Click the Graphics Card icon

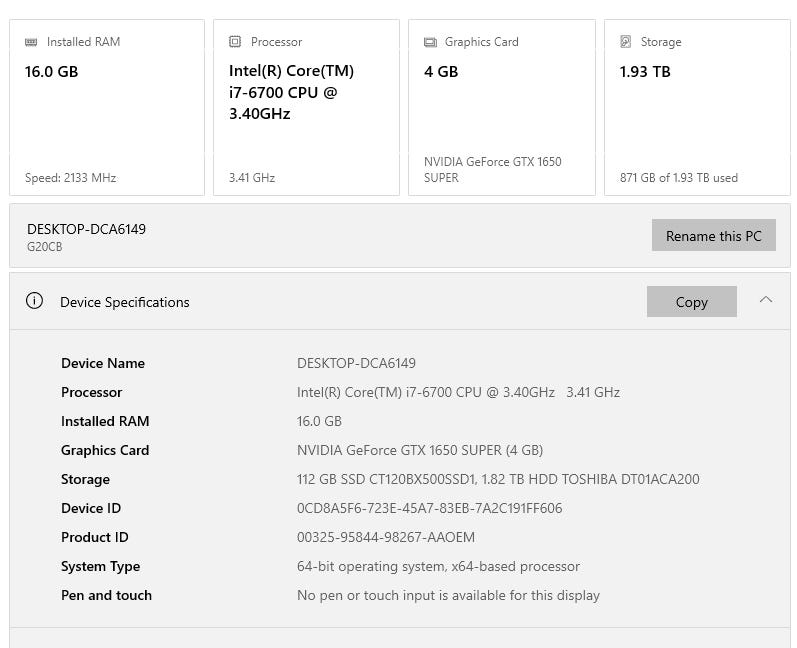point(430,42)
